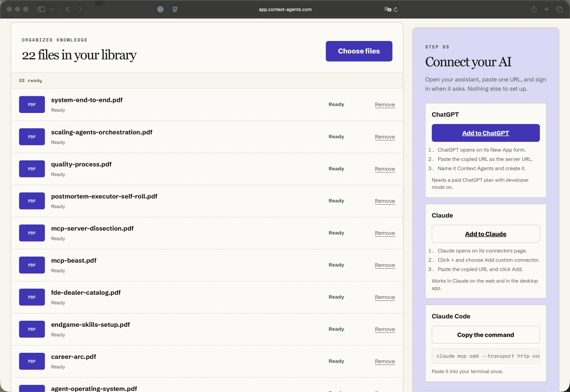570x392 pixels.
Task: Select the scaling-agents-orchestration.pdf file name
Action: click(x=102, y=132)
